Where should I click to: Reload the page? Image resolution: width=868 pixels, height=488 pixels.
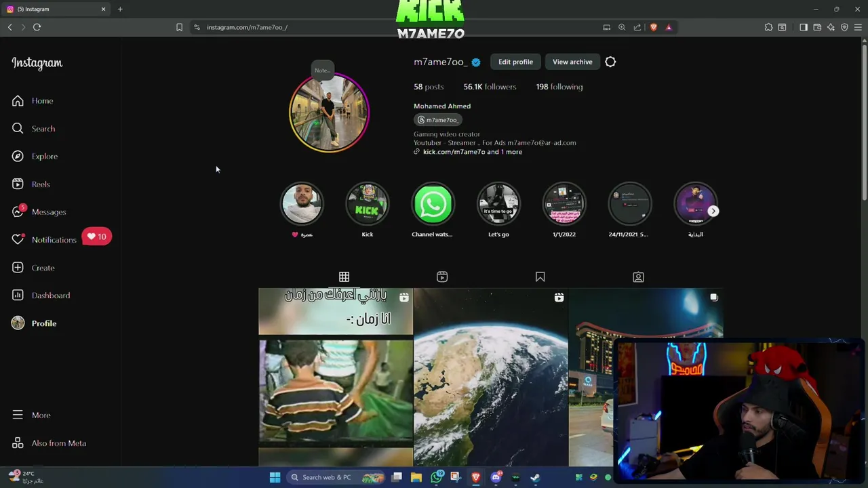(x=37, y=27)
